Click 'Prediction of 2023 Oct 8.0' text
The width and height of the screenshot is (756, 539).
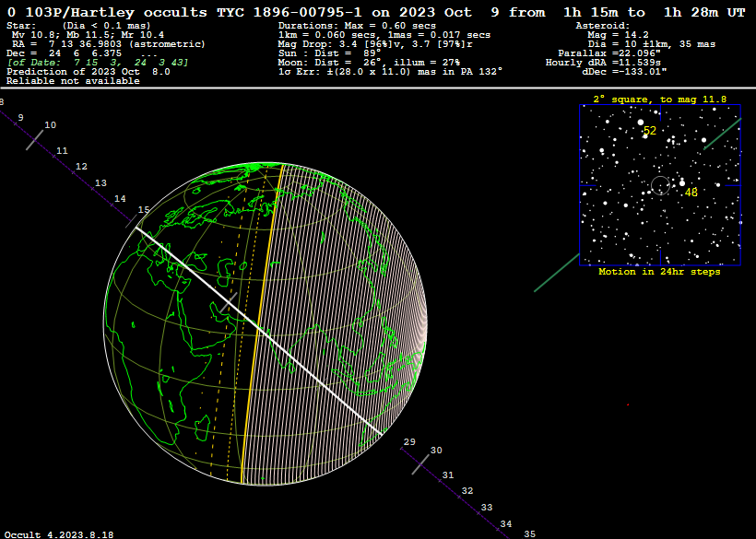pos(89,72)
